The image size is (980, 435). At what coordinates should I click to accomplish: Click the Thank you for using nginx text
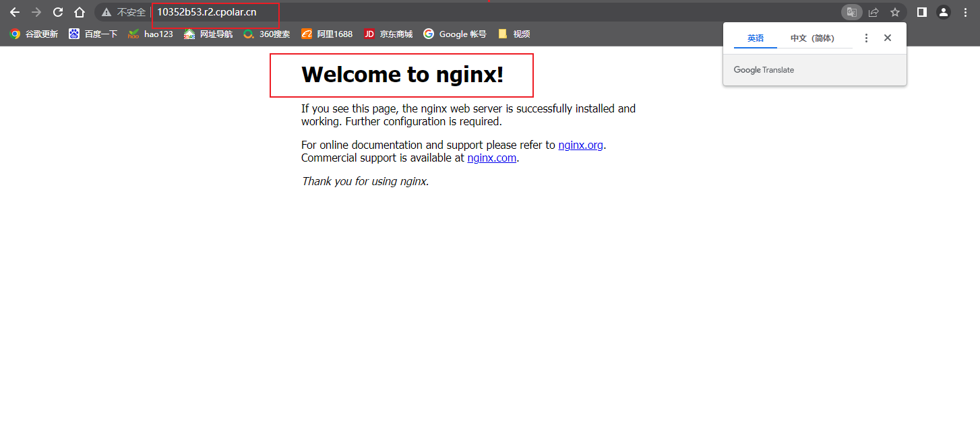365,181
